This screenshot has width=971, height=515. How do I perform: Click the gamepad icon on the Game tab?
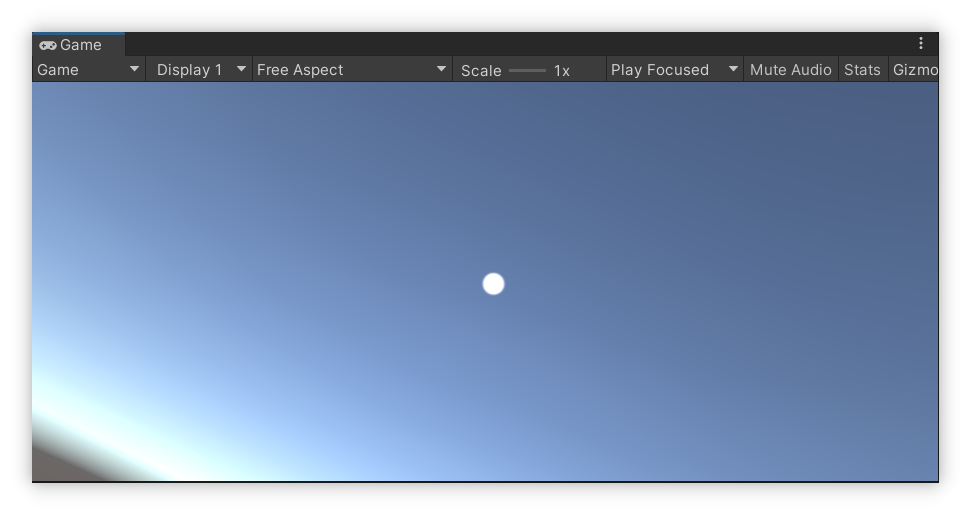point(47,45)
